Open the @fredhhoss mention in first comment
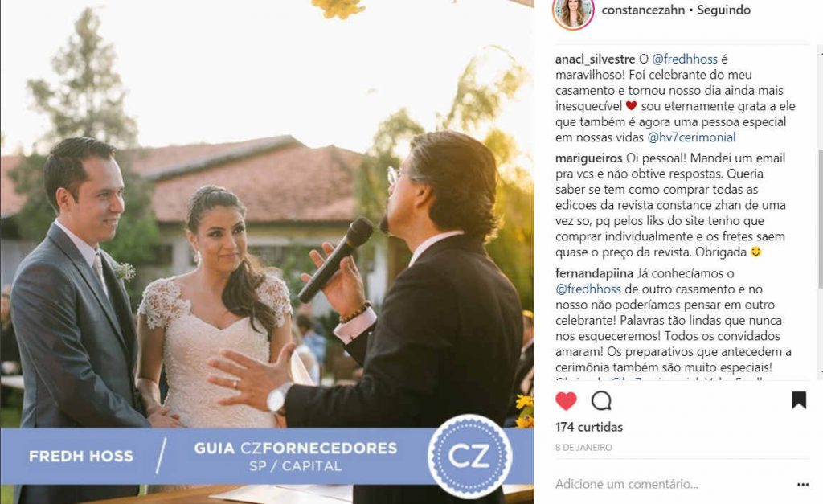The width and height of the screenshot is (823, 504). pyautogui.click(x=685, y=59)
